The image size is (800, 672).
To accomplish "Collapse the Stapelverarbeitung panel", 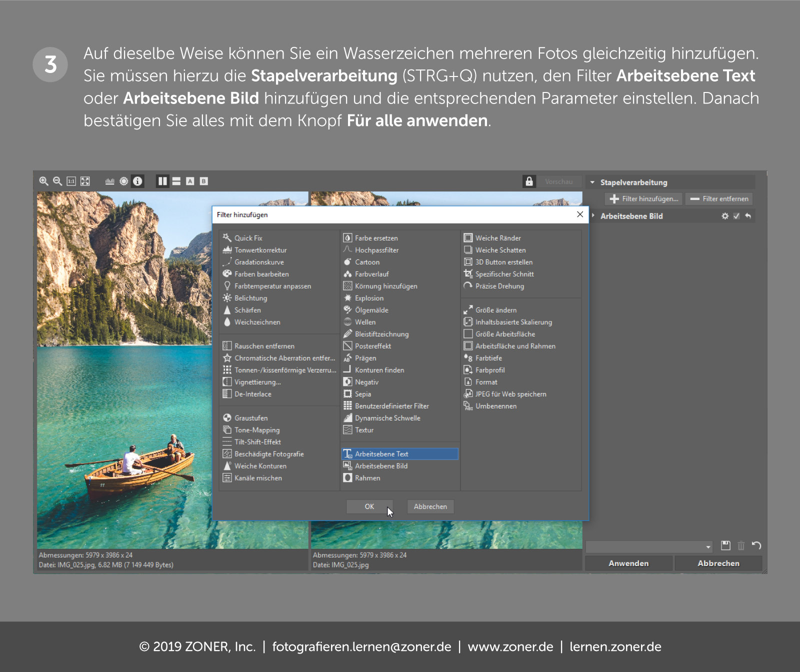I will 592,182.
